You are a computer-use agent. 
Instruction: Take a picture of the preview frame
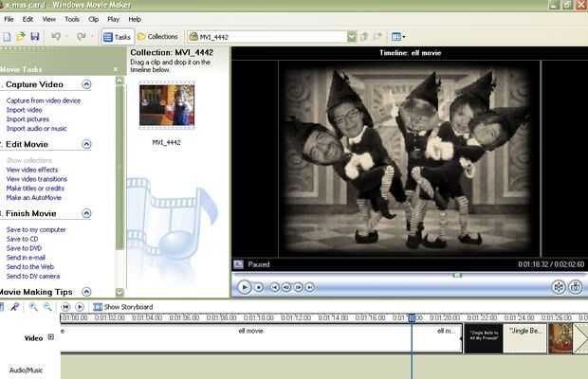(576, 287)
